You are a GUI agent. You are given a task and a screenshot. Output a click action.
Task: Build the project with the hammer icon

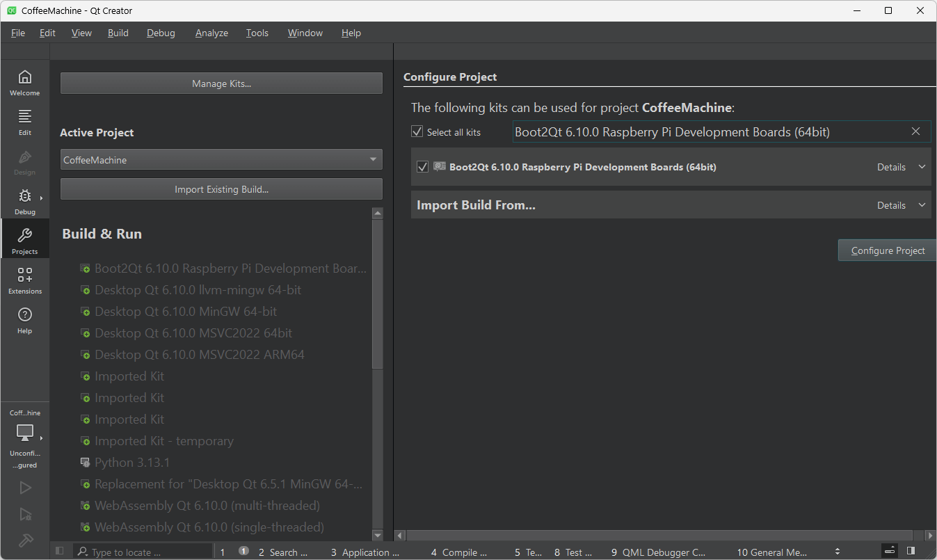click(x=25, y=540)
